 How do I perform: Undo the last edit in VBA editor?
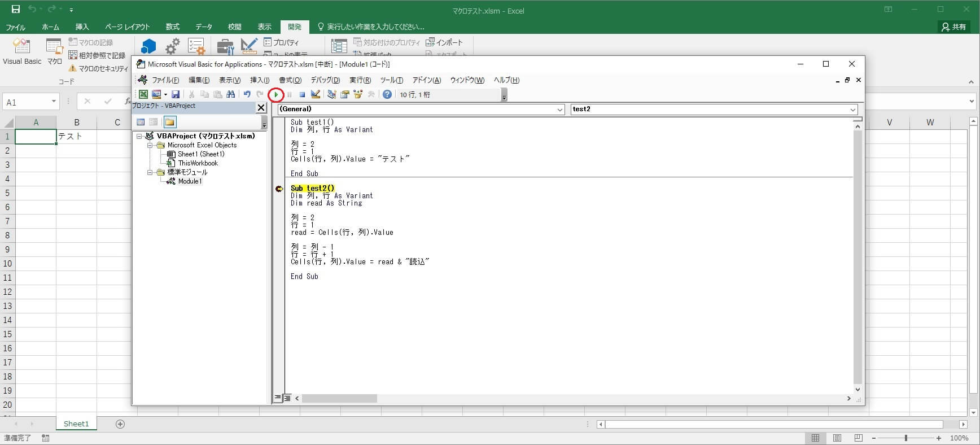(x=247, y=94)
